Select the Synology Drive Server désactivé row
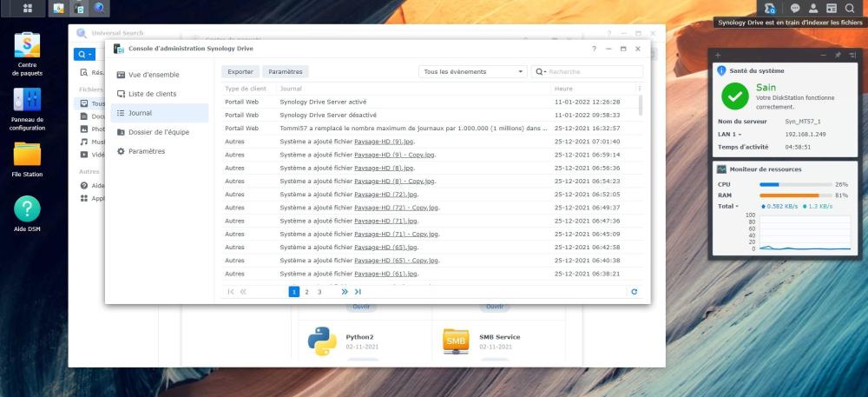868x397 pixels. (430, 116)
